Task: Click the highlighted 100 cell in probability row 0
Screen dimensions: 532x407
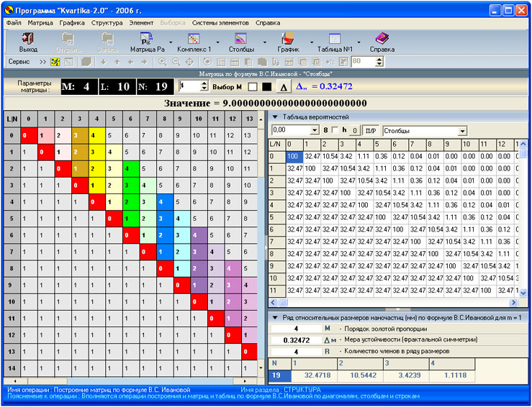Action: [x=294, y=157]
